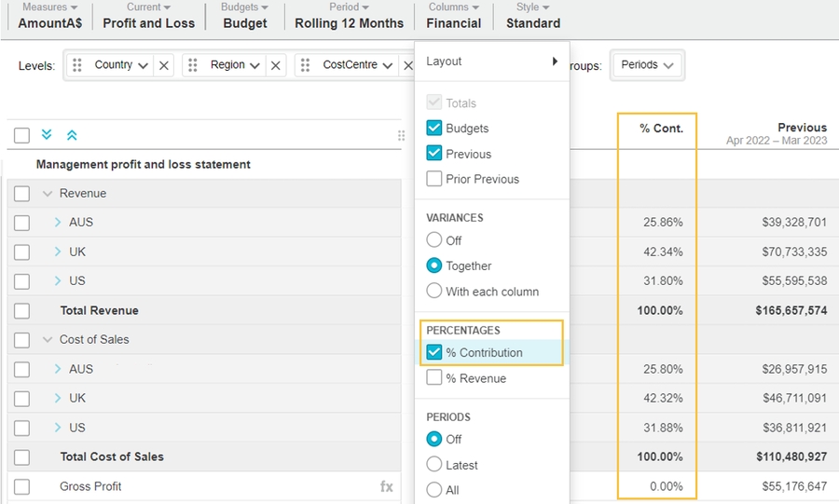839x504 pixels.
Task: Tick the Prior Previous checkbox
Action: coord(434,179)
